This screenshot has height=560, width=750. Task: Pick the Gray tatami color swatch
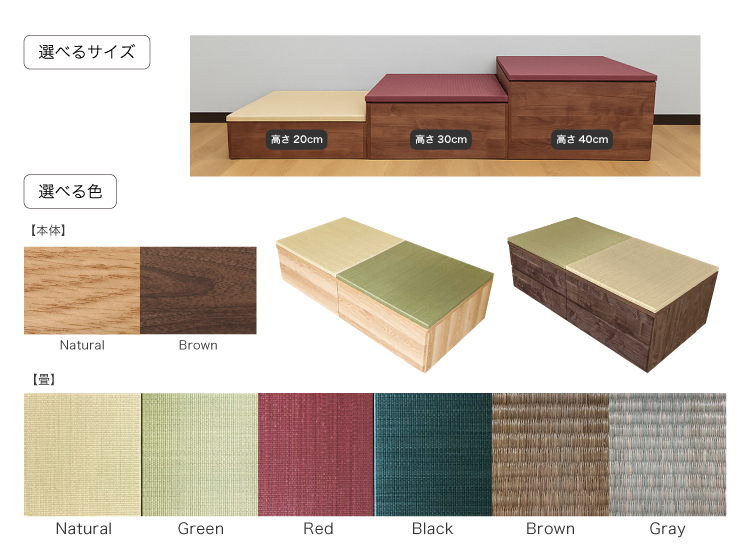(667, 454)
